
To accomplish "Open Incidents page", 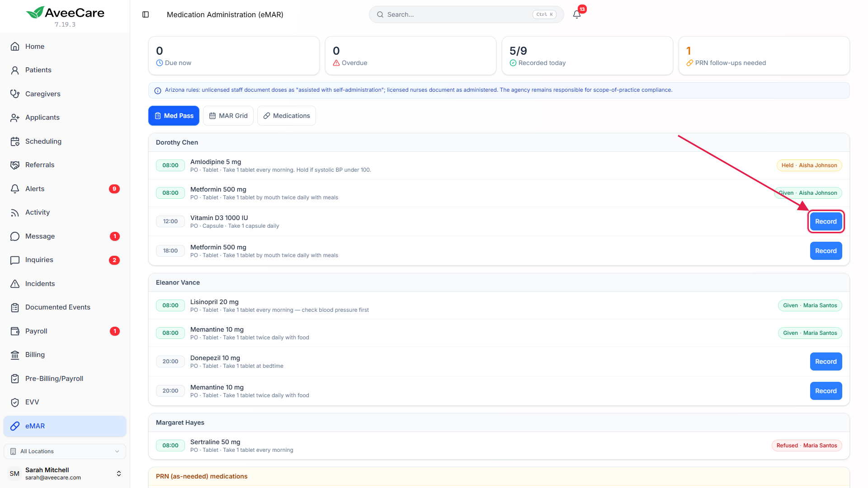I will point(65,284).
